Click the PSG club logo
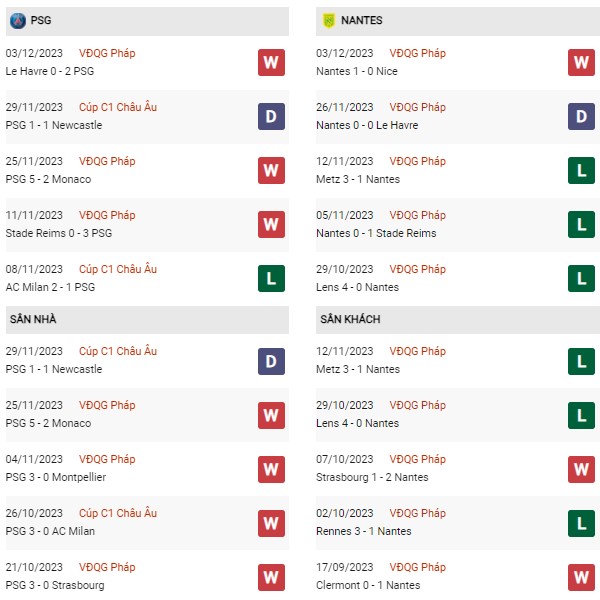600x600 pixels. [18, 21]
